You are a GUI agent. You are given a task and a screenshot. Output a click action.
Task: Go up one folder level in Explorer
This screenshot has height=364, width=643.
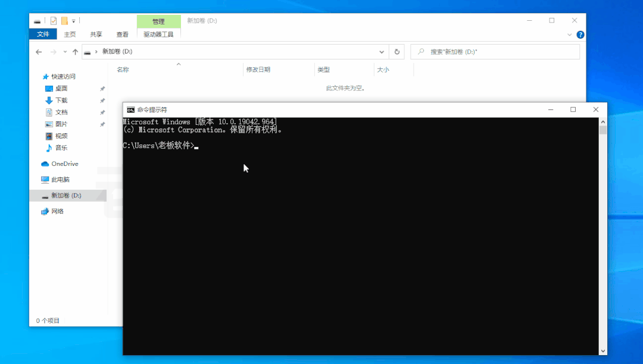pos(75,52)
